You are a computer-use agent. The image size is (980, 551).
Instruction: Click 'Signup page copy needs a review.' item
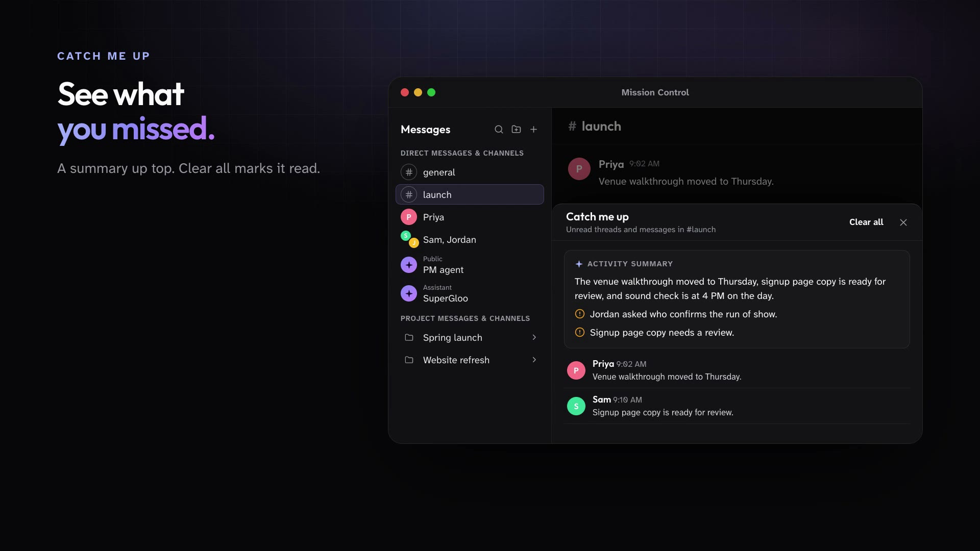coord(662,333)
